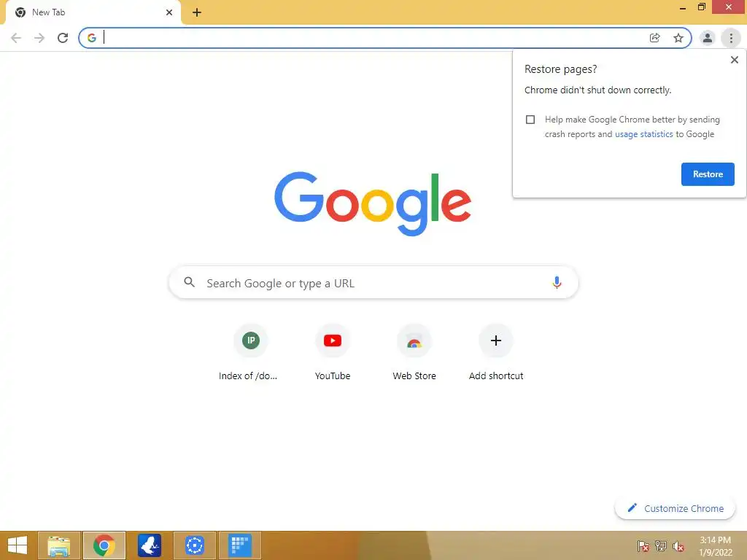The height and width of the screenshot is (560, 747).
Task: Open the Index of /do... shortcut
Action: tap(250, 351)
